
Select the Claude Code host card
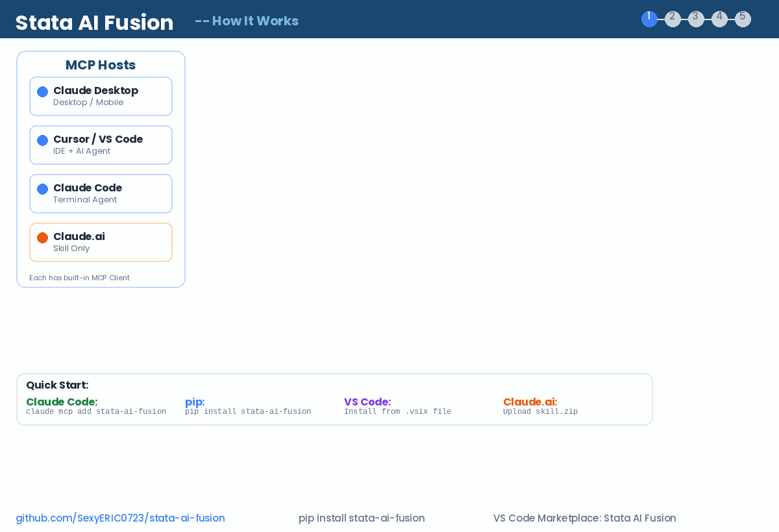tap(101, 193)
